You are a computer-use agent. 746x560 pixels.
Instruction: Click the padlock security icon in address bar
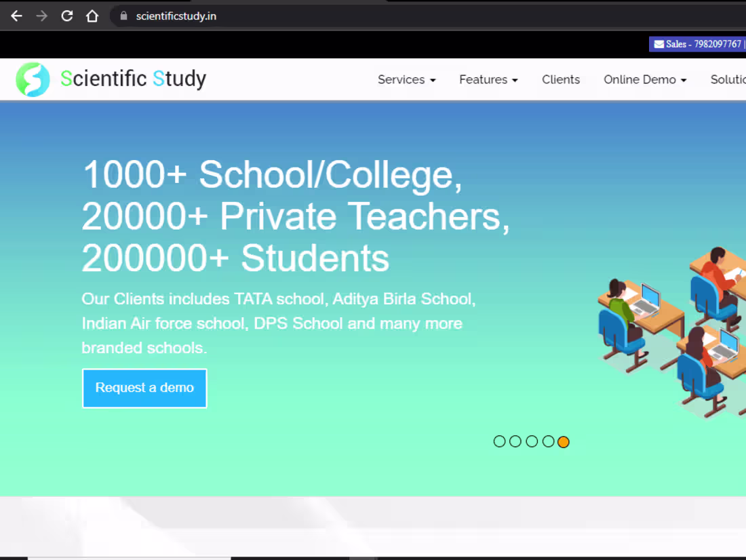(x=123, y=16)
